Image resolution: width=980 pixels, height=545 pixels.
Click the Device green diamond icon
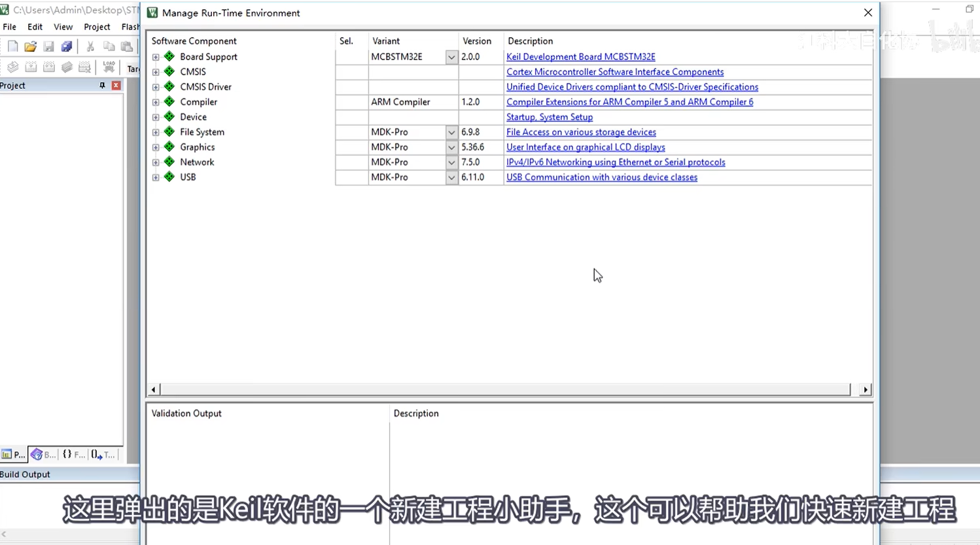tap(169, 116)
